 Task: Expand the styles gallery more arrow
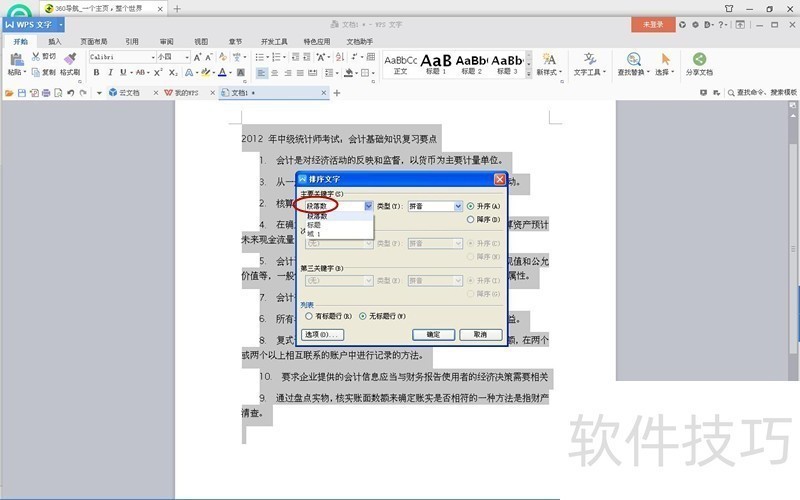pos(529,74)
